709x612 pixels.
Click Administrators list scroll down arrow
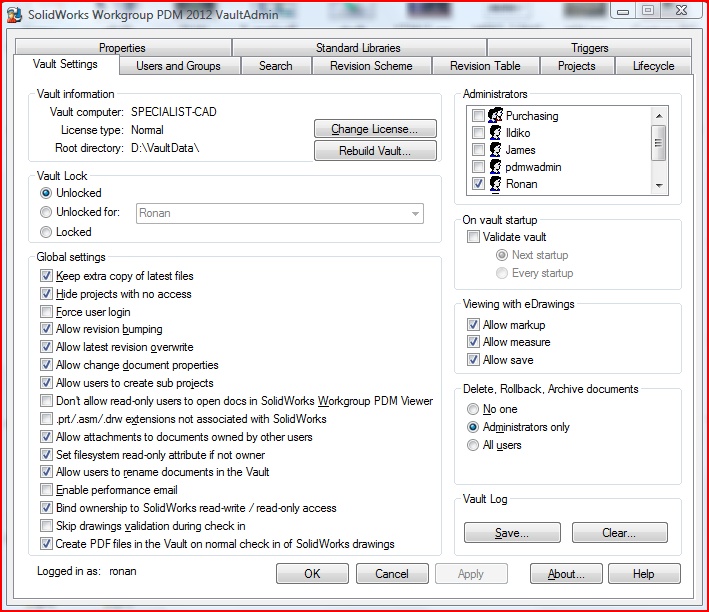coord(659,185)
